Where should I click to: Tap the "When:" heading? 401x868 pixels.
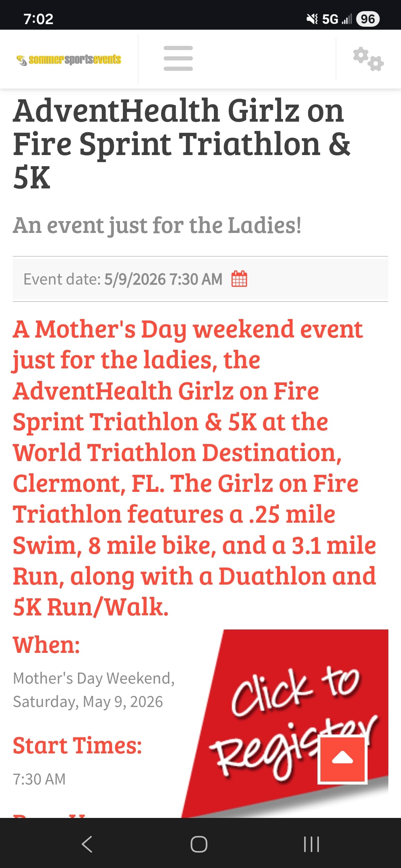coord(46,645)
